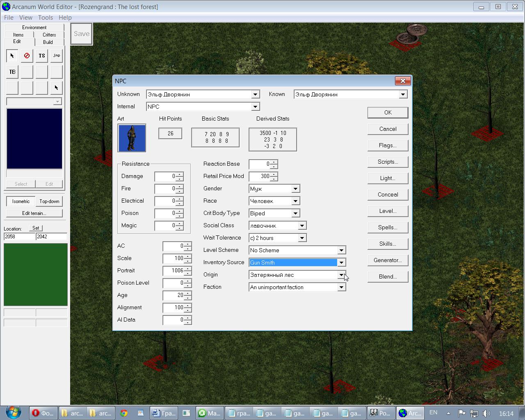The width and height of the screenshot is (525, 420).
Task: Click the Windows Start button
Action: pos(13,412)
